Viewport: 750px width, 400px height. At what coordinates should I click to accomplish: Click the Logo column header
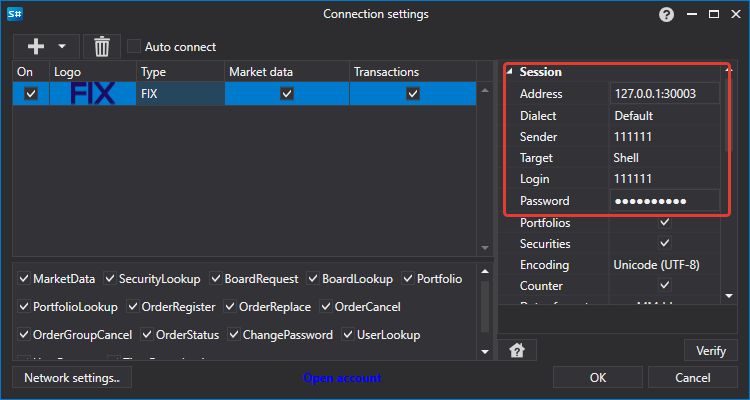pos(93,72)
